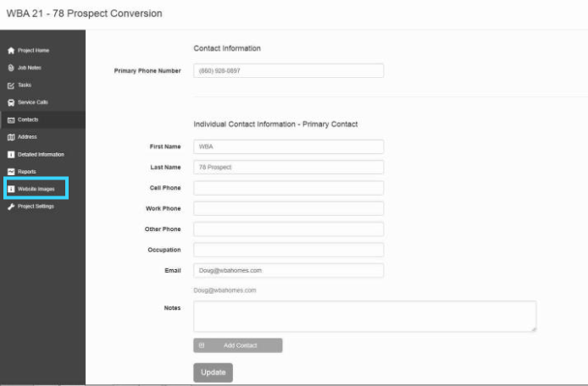Click the Address map icon

tap(11, 137)
